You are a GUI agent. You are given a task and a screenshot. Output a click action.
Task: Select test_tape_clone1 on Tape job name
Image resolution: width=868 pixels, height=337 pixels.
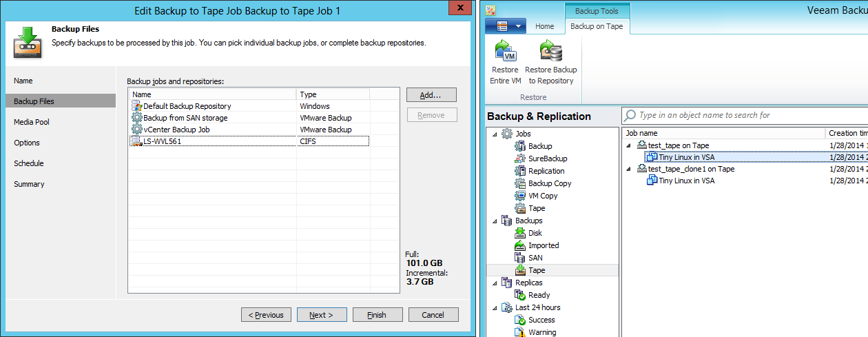click(692, 169)
